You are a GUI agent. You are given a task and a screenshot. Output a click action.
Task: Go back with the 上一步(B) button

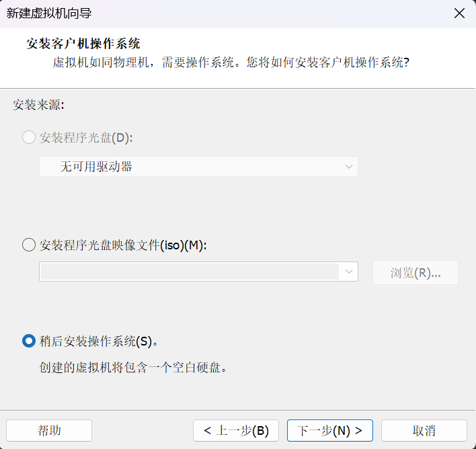tap(236, 430)
